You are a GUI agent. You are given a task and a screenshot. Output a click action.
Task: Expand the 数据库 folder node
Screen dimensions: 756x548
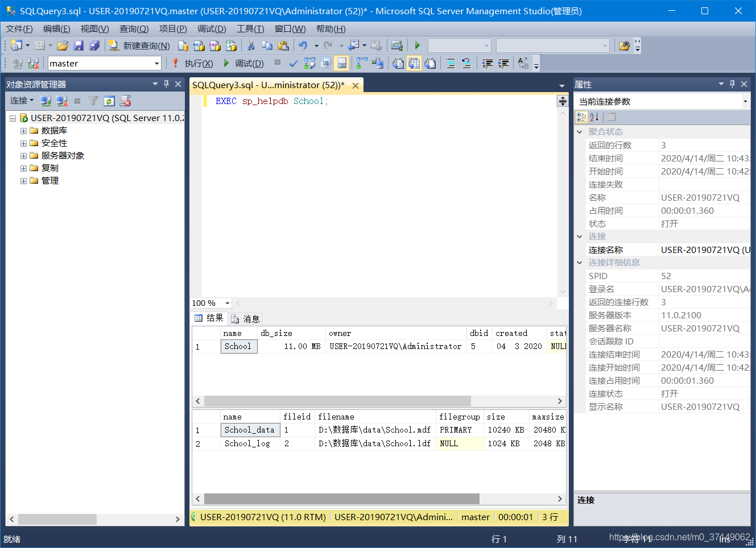pos(23,131)
